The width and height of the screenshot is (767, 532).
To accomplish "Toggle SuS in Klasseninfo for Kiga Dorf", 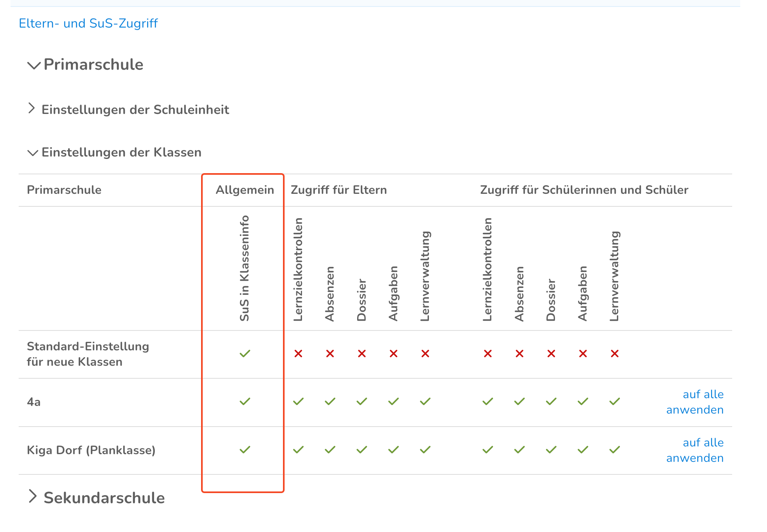I will (245, 450).
